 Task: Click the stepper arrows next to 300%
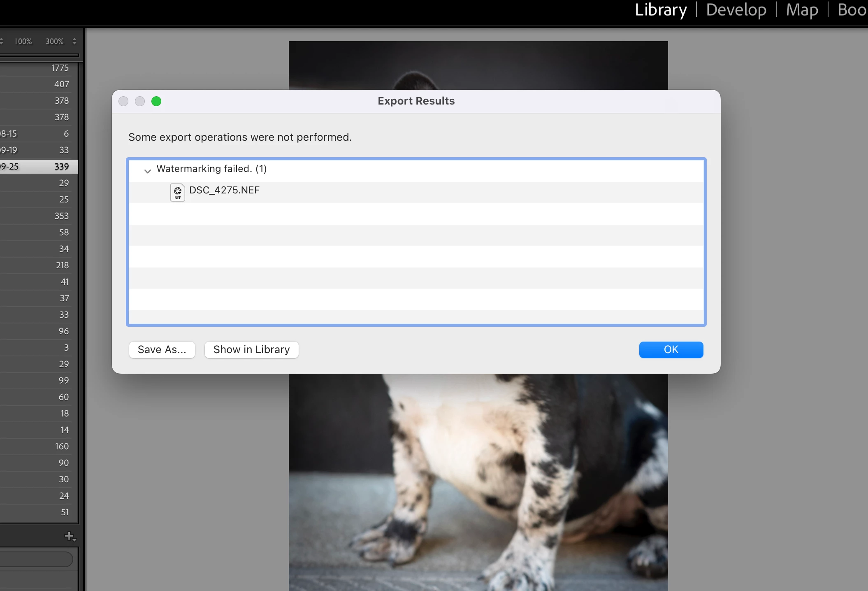point(74,41)
